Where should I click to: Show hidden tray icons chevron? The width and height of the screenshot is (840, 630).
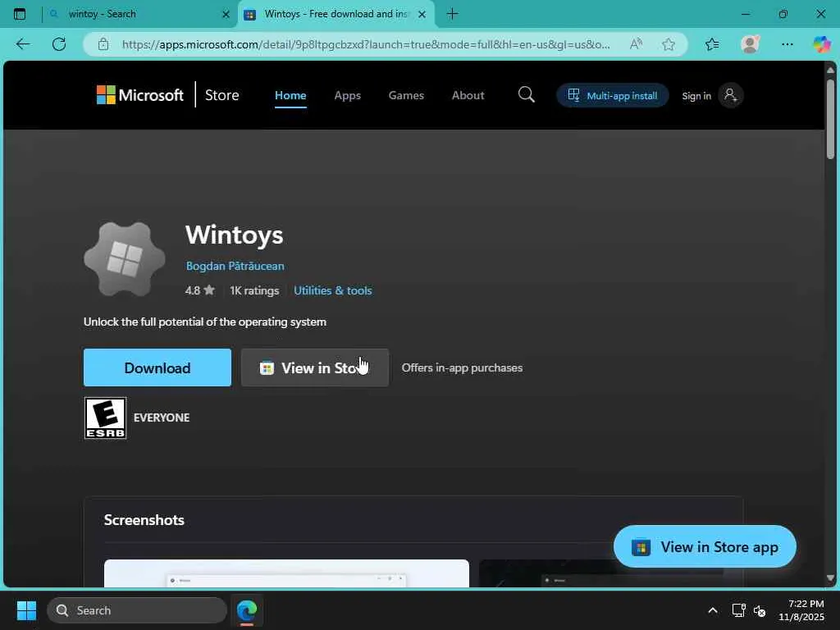(x=713, y=610)
